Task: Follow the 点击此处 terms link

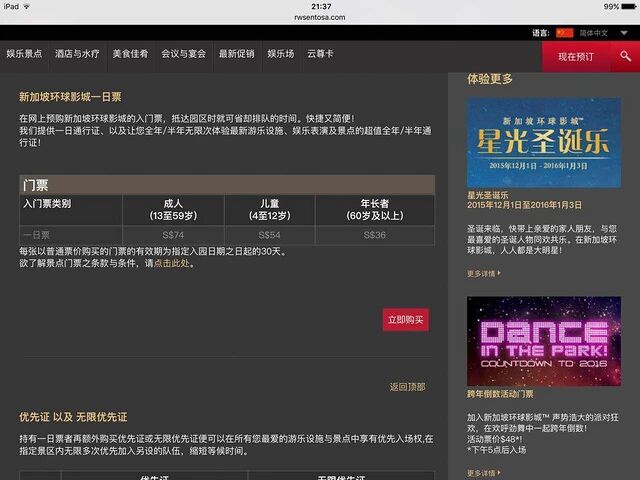Action: (x=171, y=263)
